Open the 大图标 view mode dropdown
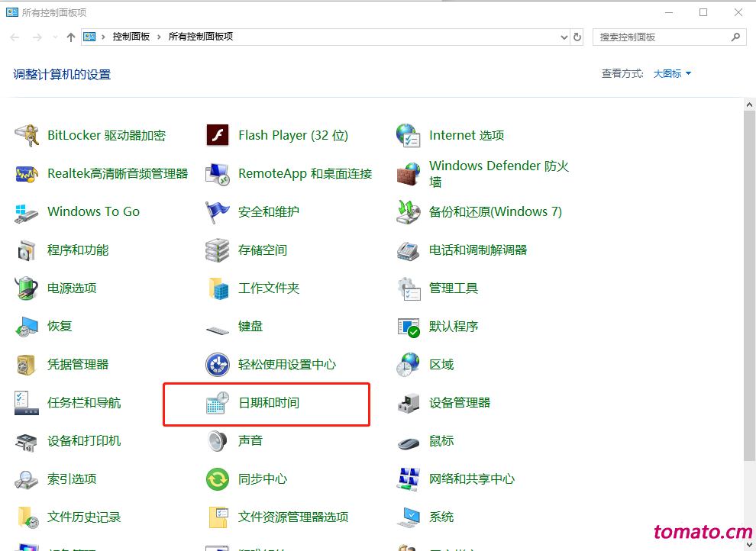This screenshot has width=756, height=551. click(x=672, y=74)
